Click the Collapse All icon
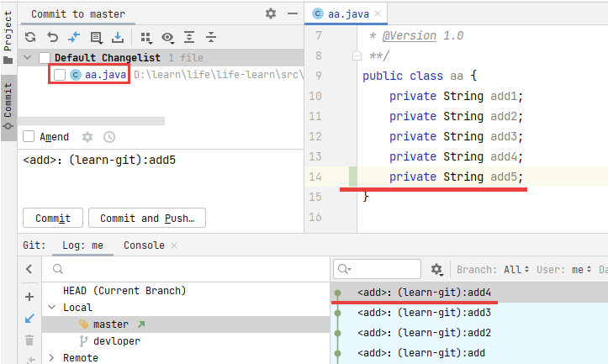Image resolution: width=608 pixels, height=364 pixels. coord(210,37)
